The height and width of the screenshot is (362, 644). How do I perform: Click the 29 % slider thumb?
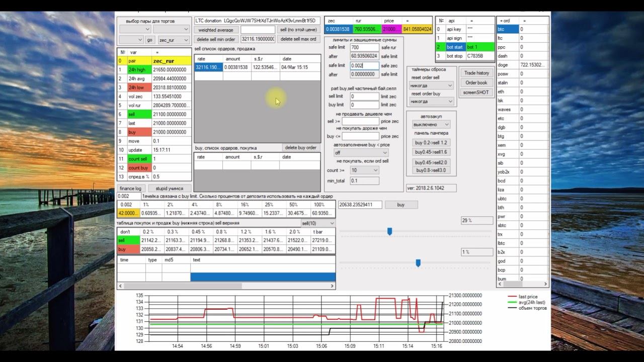pos(389,231)
